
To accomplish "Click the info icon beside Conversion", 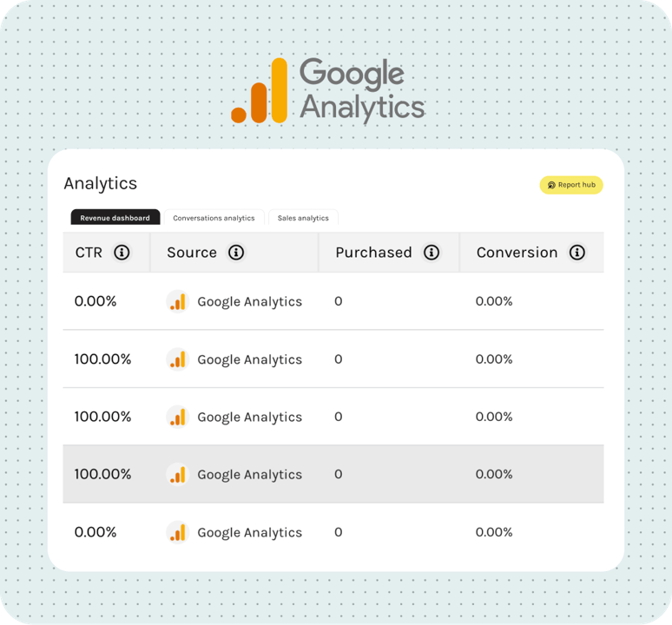I will (x=577, y=253).
